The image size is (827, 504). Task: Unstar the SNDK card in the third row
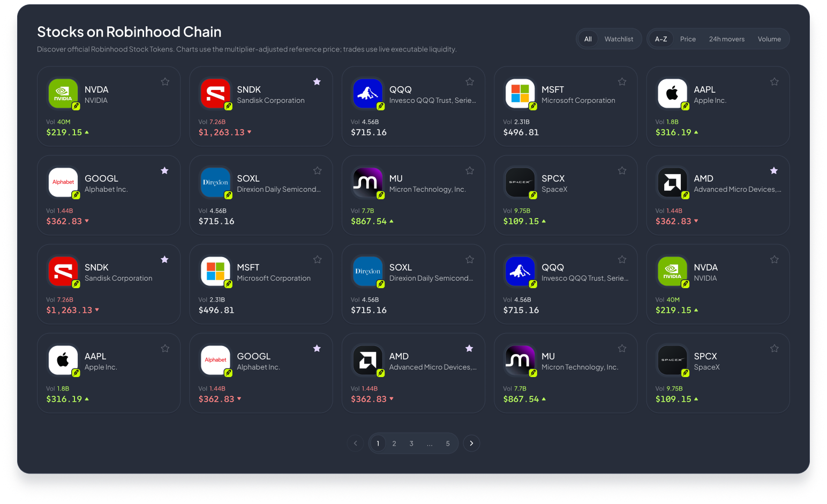click(165, 260)
